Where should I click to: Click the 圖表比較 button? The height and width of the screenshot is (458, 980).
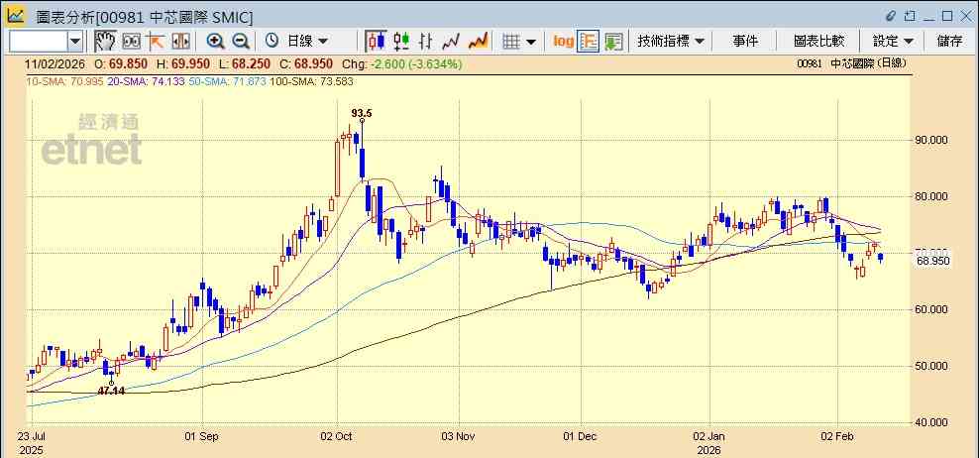point(818,42)
